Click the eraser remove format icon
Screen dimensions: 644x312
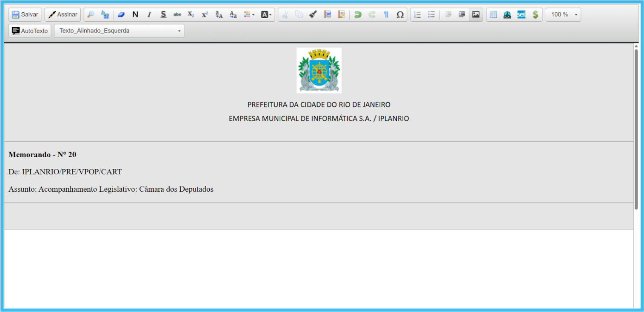click(121, 14)
